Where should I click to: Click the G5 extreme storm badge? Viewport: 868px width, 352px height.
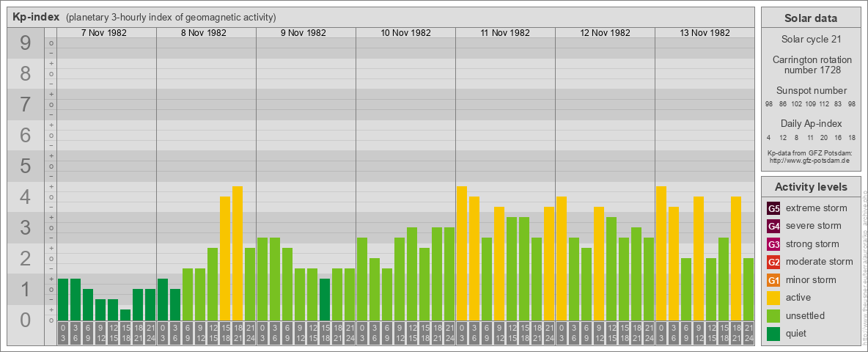point(773,209)
